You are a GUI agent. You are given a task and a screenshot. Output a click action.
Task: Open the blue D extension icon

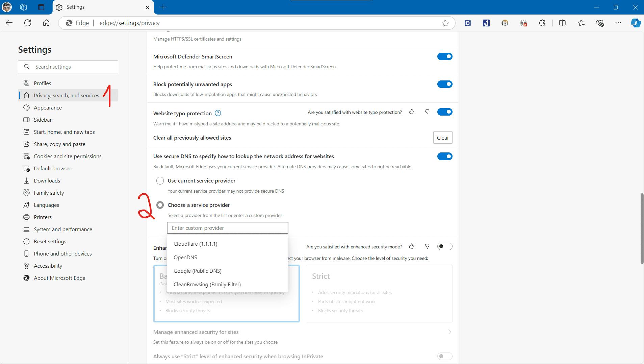(x=468, y=23)
